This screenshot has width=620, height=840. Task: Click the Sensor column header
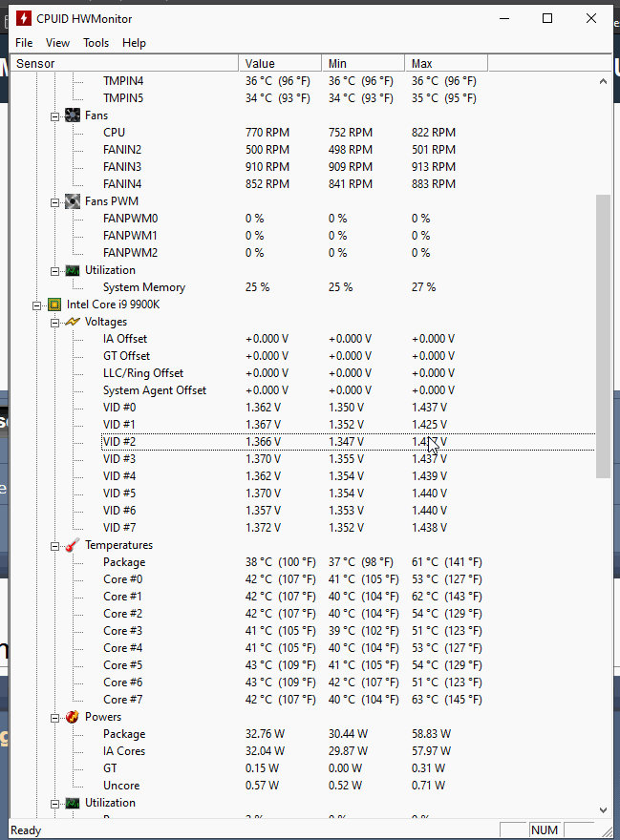124,63
